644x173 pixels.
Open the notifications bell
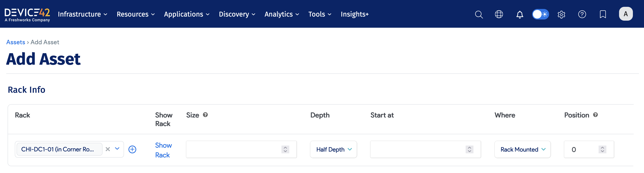[x=519, y=14]
